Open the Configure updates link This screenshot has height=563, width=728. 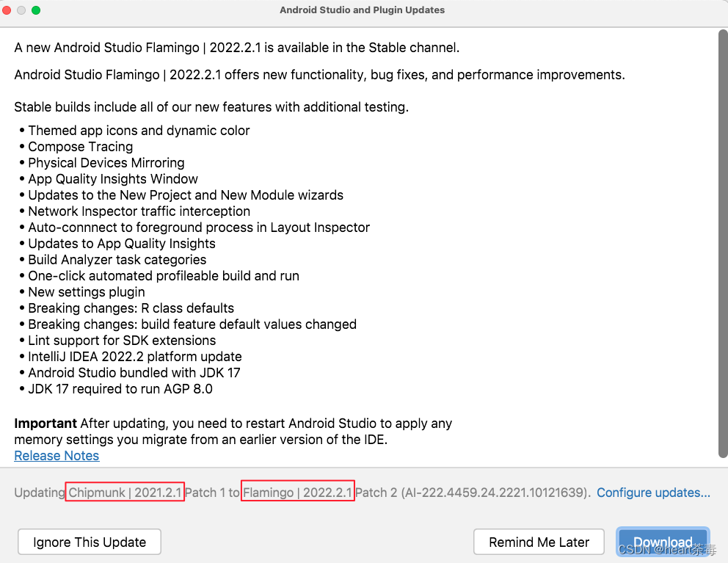653,493
